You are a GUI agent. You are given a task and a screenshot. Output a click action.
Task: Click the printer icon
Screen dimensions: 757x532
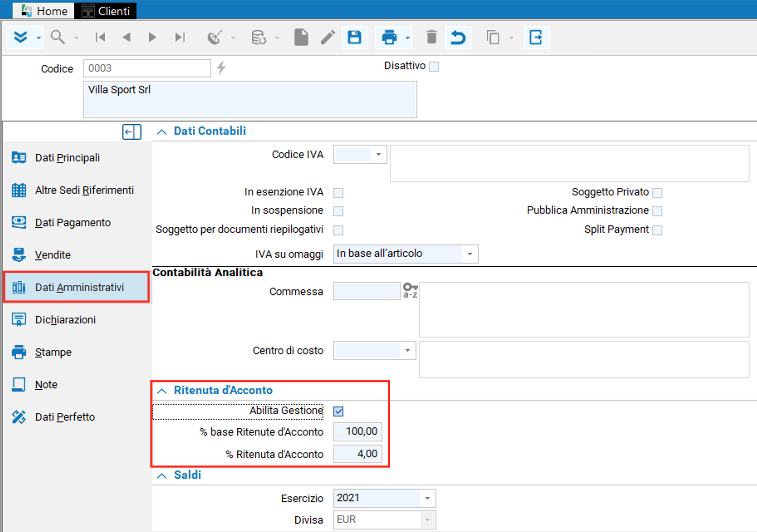[x=389, y=37]
